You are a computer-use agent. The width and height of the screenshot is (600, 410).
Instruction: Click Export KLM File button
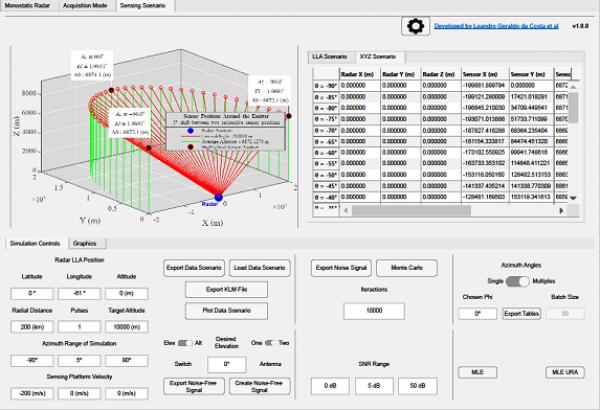coord(226,289)
